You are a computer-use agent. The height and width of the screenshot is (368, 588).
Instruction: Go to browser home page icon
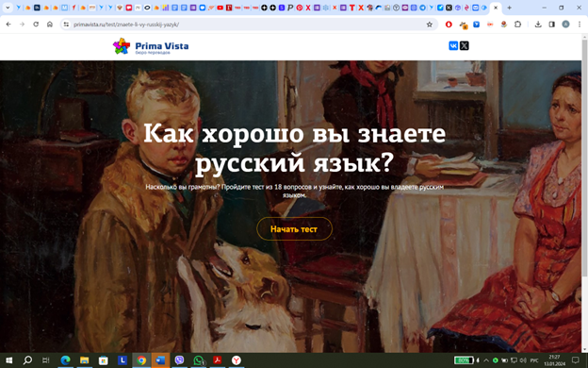(x=50, y=25)
